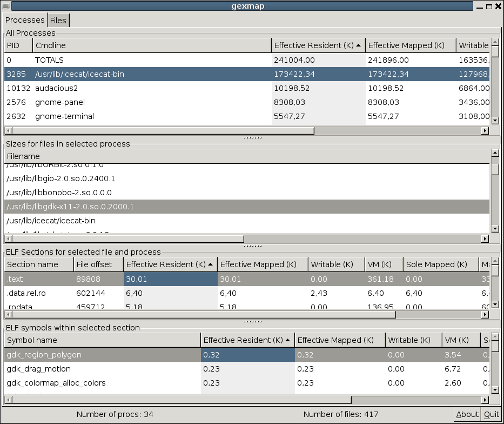Click file sizes horizontal scrollbar thumb
The width and height of the screenshot is (504, 424).
click(x=128, y=239)
